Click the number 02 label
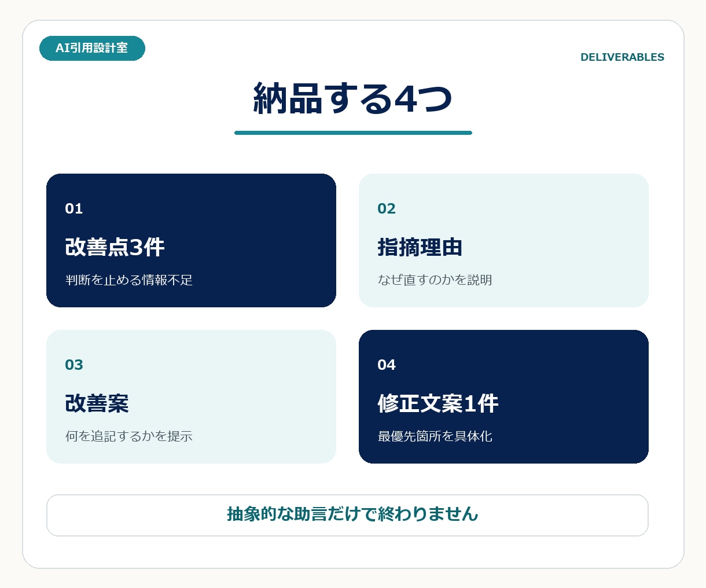Image resolution: width=706 pixels, height=588 pixels. [x=387, y=208]
